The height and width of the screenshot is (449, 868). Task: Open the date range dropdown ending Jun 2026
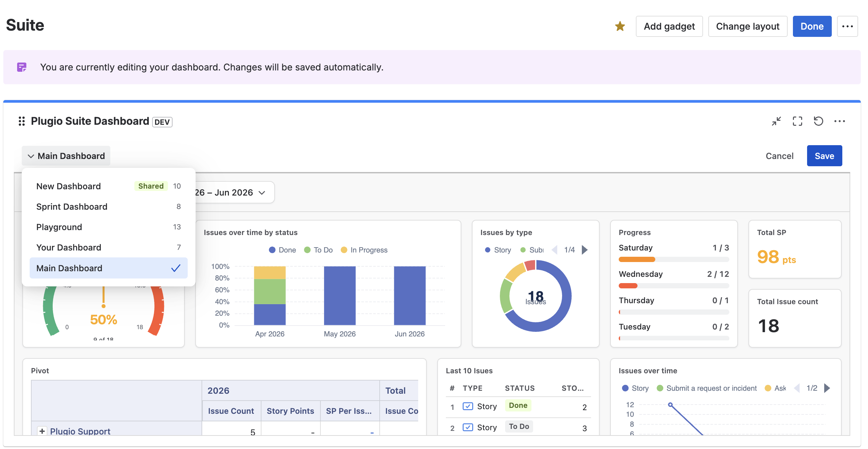tap(234, 192)
